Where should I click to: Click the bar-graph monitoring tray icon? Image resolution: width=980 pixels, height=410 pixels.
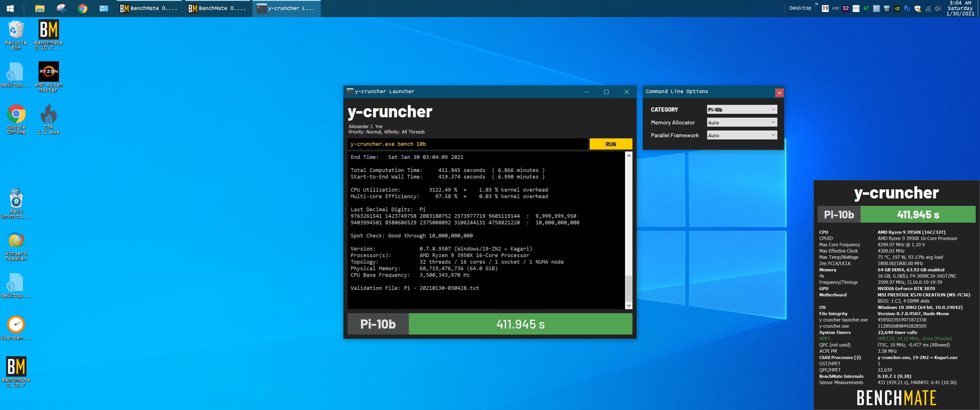click(886, 8)
